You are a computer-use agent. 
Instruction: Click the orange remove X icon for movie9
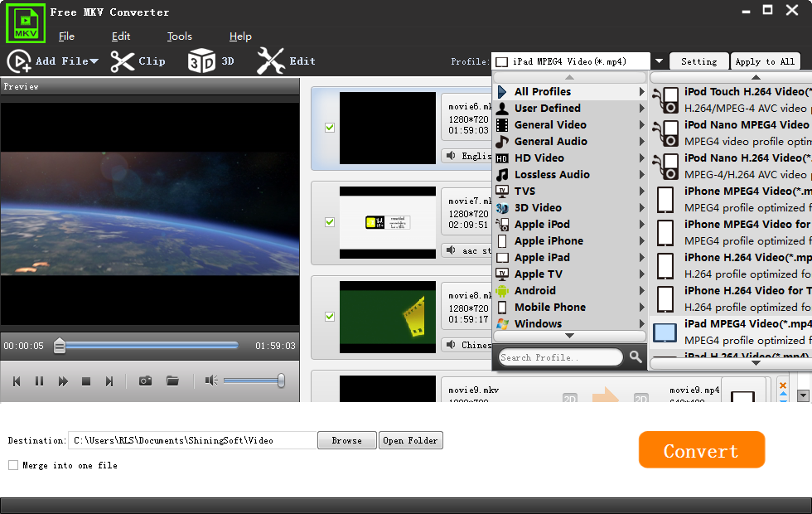click(x=783, y=385)
